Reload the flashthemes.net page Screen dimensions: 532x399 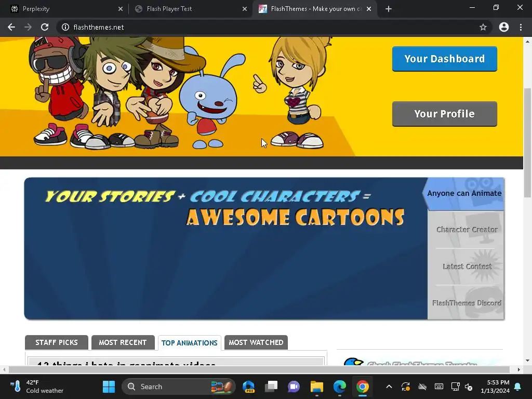pyautogui.click(x=45, y=27)
